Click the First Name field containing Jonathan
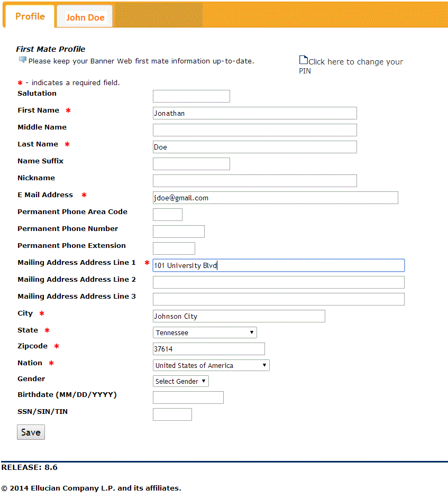The width and height of the screenshot is (448, 499). click(x=254, y=113)
